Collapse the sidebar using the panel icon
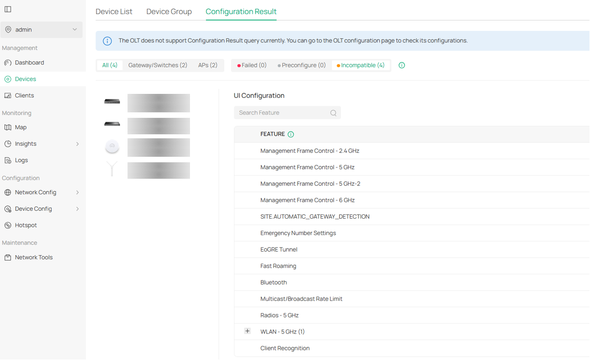The image size is (596, 364). (x=8, y=9)
